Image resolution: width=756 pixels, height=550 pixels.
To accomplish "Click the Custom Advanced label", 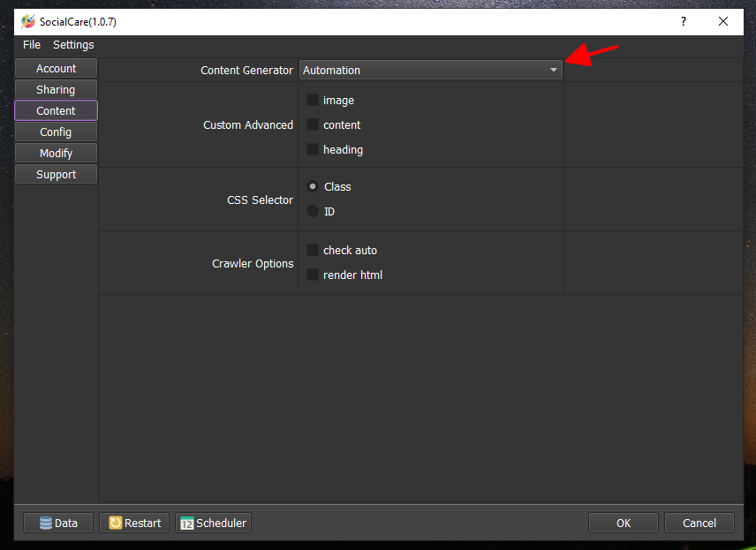I will (248, 124).
